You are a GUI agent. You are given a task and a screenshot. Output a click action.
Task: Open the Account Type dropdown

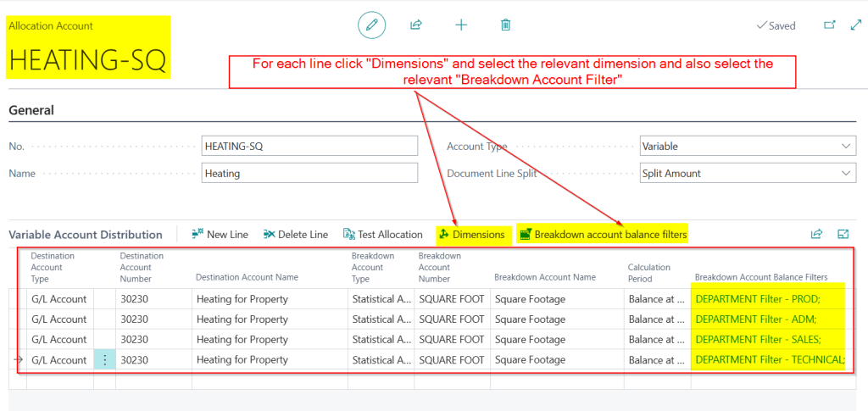pyautogui.click(x=747, y=146)
